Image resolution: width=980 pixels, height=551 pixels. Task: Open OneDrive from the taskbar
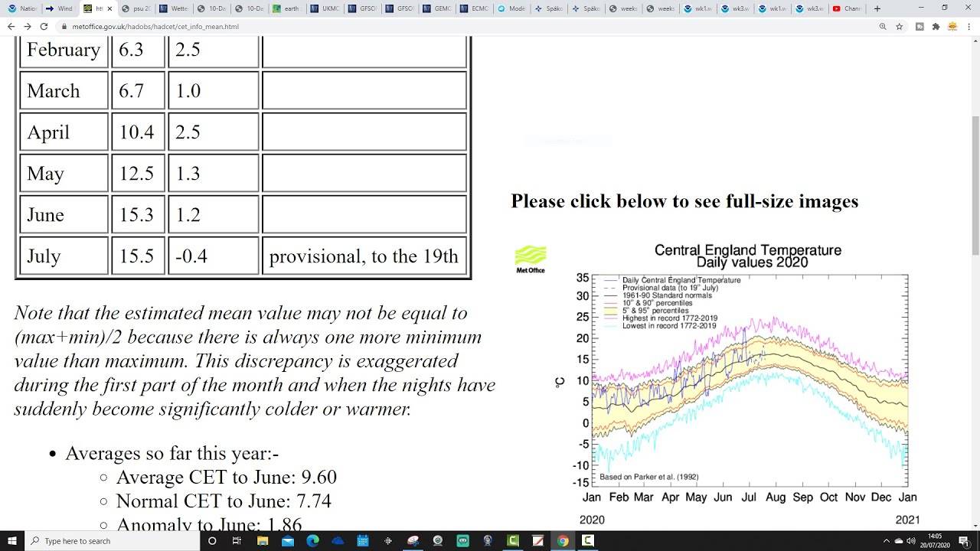point(338,541)
